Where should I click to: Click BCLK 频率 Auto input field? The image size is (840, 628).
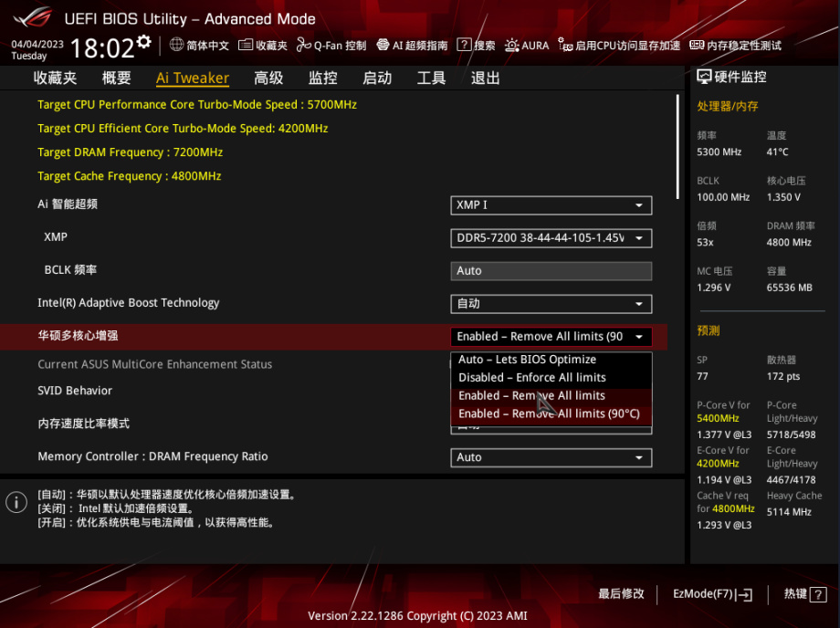pyautogui.click(x=551, y=271)
